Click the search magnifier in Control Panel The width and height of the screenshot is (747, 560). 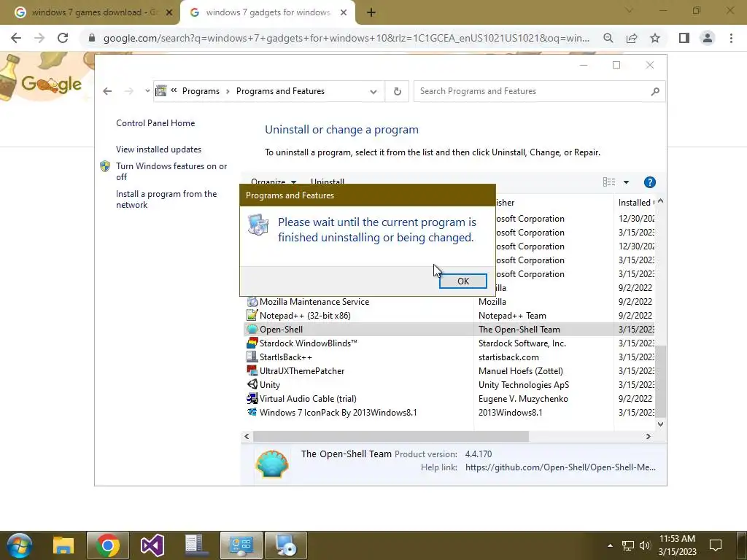(x=656, y=91)
